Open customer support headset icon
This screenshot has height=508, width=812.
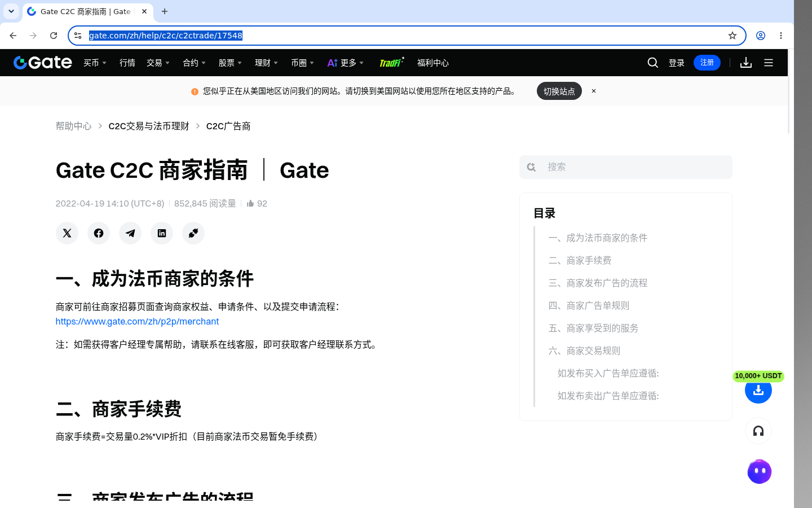click(x=758, y=431)
